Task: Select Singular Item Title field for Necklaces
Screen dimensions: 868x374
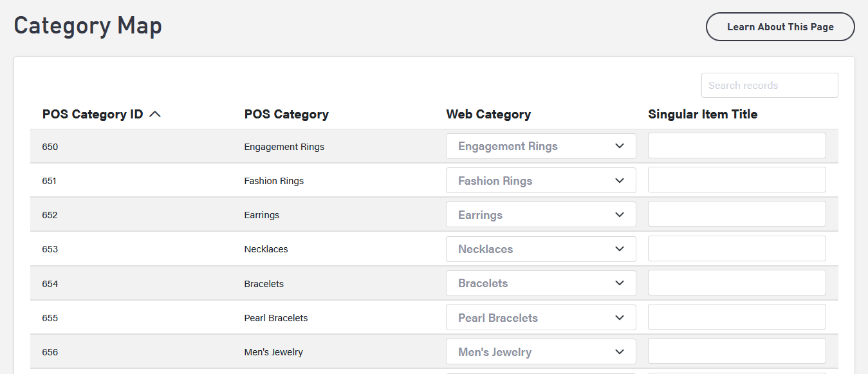Action: tap(737, 249)
